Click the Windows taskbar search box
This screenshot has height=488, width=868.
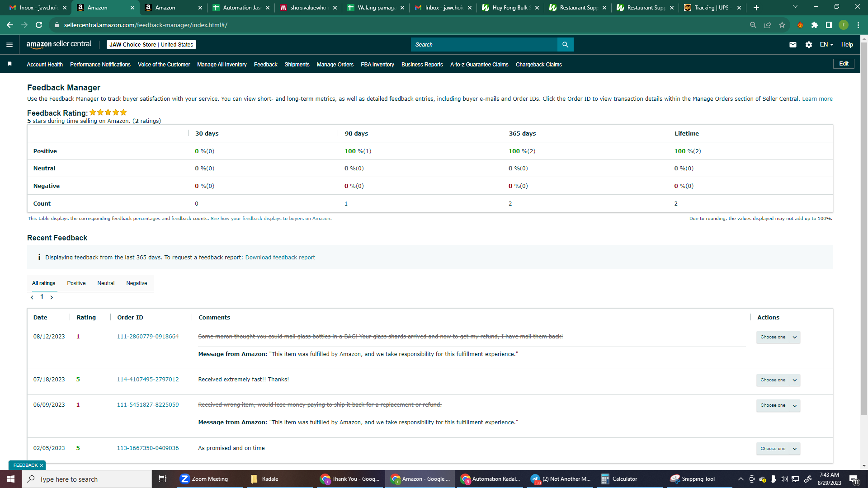coord(87,479)
